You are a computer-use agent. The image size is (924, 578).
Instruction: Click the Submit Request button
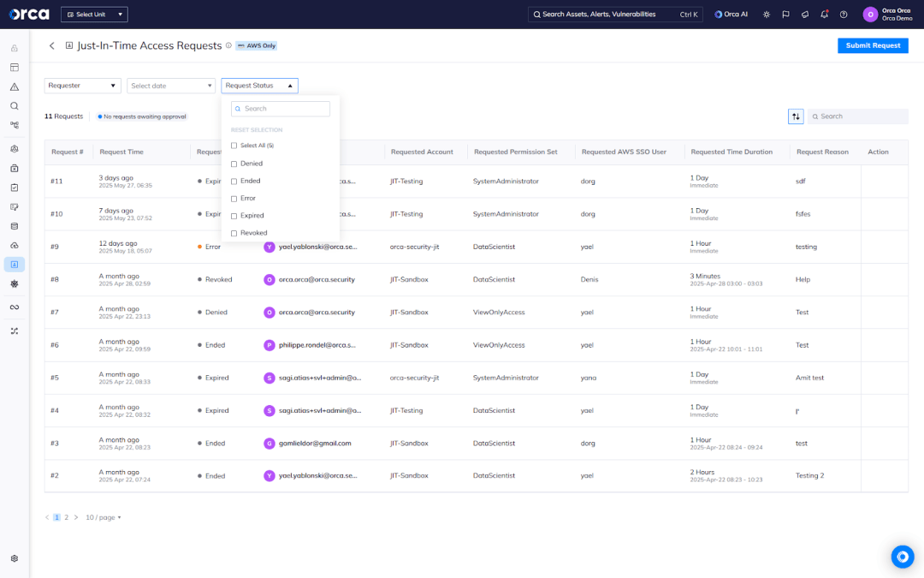[x=873, y=45]
